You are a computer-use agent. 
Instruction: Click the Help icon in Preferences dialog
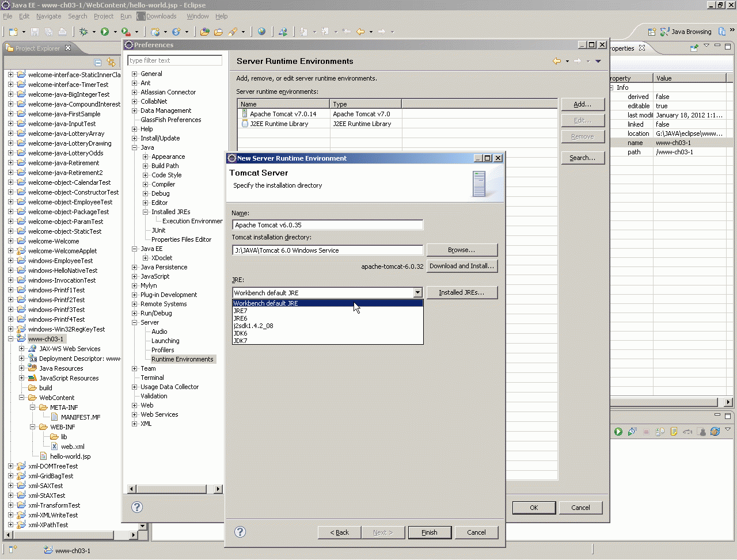[137, 507]
